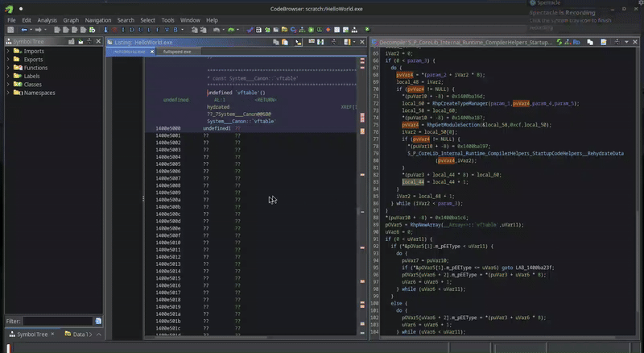The height and width of the screenshot is (353, 644).
Task: Open the diff view icon in the Listing header
Action: coord(320,42)
